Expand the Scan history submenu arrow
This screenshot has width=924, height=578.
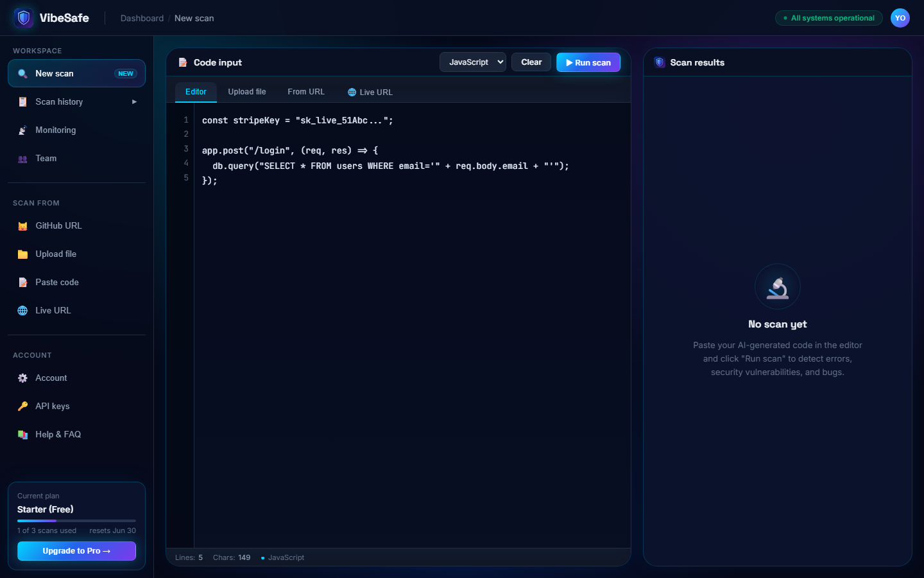point(134,102)
